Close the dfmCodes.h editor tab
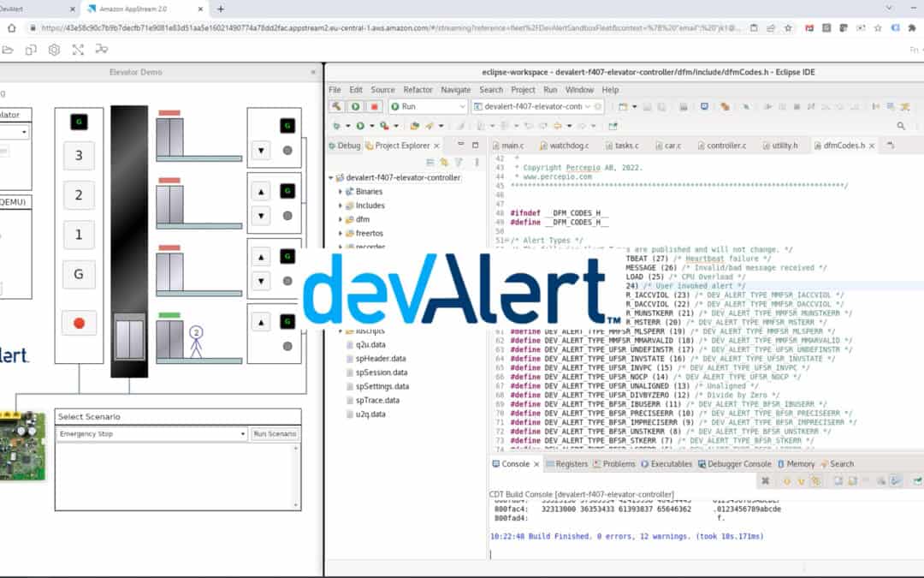The image size is (924, 578). pos(872,145)
